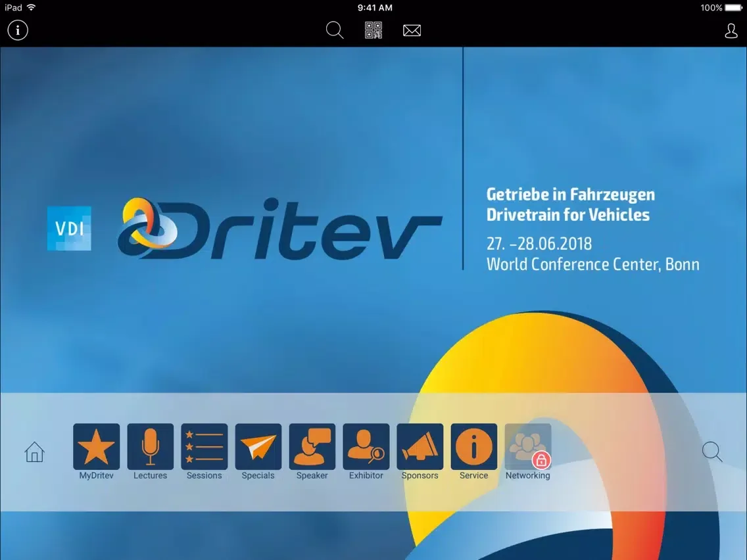Open the messages envelope icon

click(412, 30)
